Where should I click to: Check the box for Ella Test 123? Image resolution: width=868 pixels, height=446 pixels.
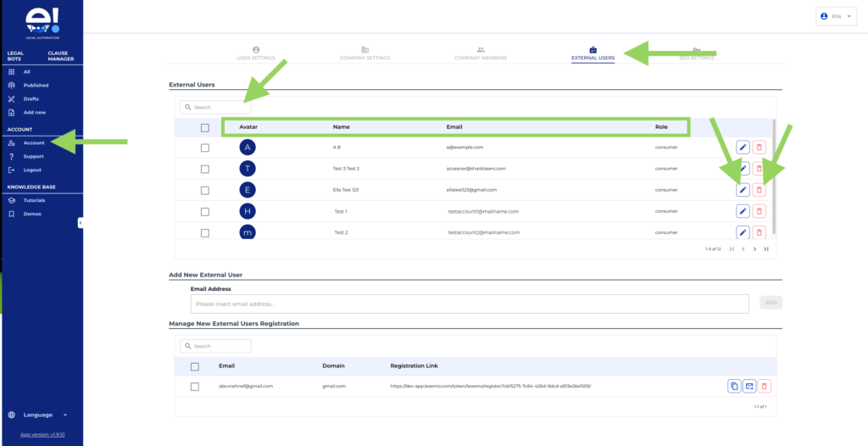[205, 190]
